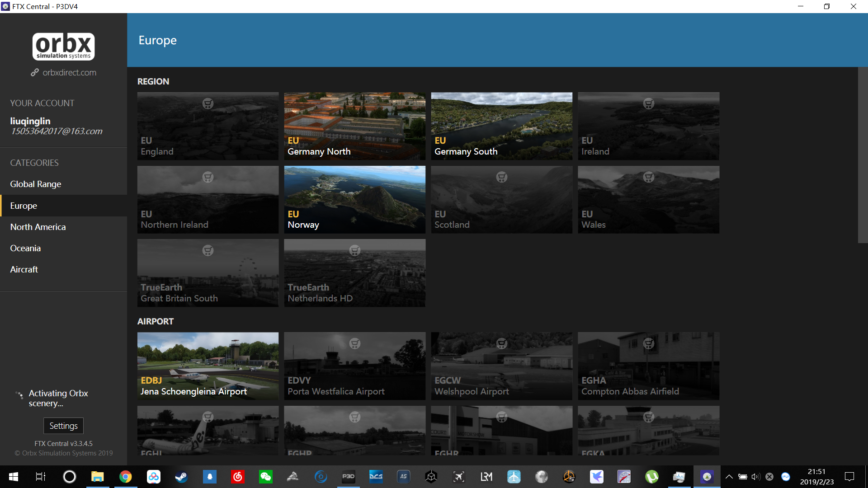Open the Settings button

point(63,426)
